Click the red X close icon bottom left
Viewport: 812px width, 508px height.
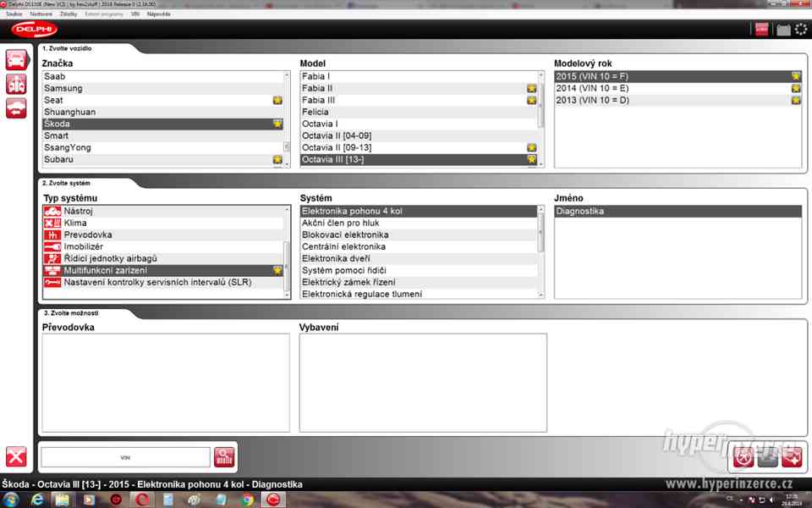pyautogui.click(x=16, y=456)
